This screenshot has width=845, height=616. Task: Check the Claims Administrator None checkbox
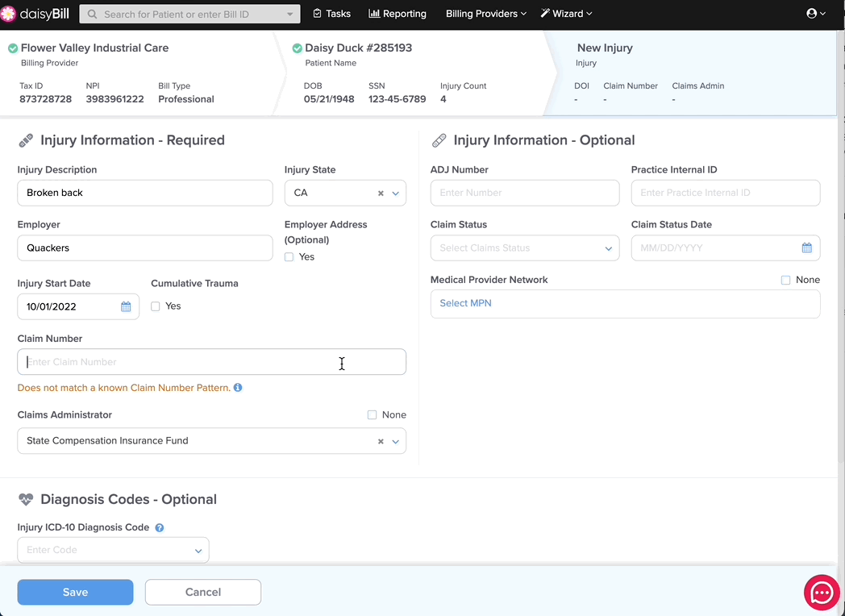point(372,415)
